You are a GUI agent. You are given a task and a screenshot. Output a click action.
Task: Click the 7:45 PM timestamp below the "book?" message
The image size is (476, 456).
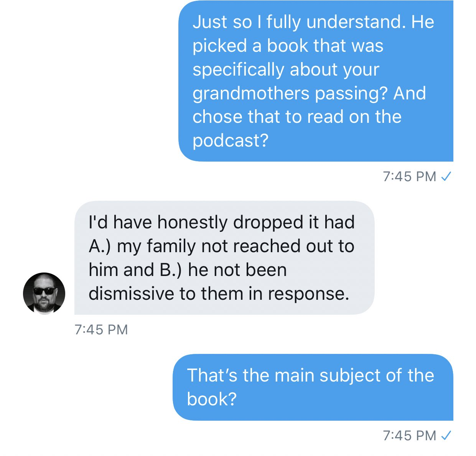(410, 436)
